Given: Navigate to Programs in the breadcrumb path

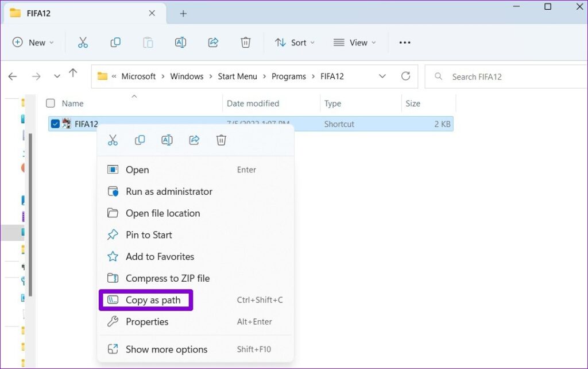Looking at the screenshot, I should coord(289,75).
